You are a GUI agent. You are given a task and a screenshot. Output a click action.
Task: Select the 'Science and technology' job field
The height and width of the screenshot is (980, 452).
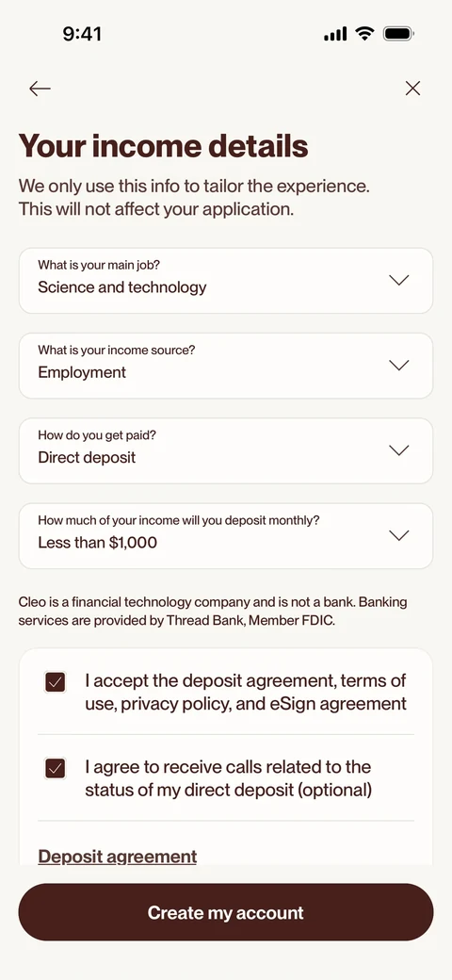226,281
